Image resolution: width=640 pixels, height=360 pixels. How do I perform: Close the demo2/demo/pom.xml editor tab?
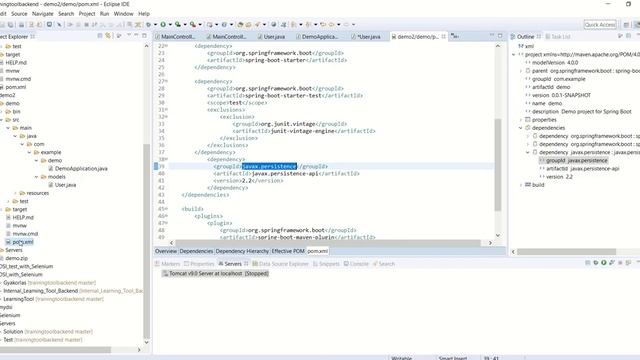click(x=444, y=36)
